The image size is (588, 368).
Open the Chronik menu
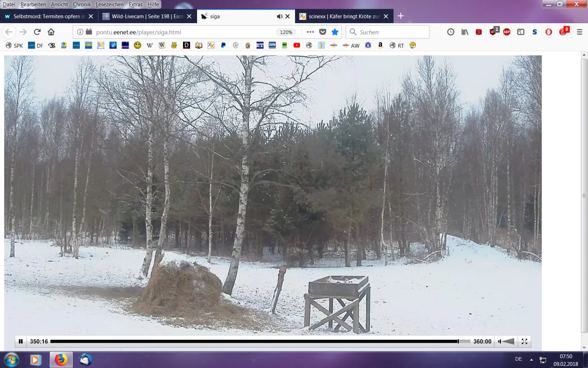point(82,4)
